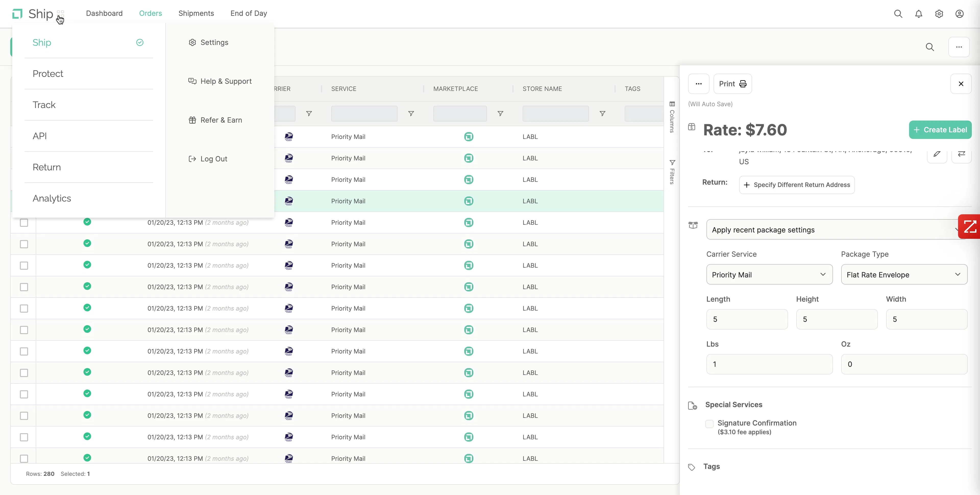Open the user account profile icon
980x495 pixels.
point(960,14)
